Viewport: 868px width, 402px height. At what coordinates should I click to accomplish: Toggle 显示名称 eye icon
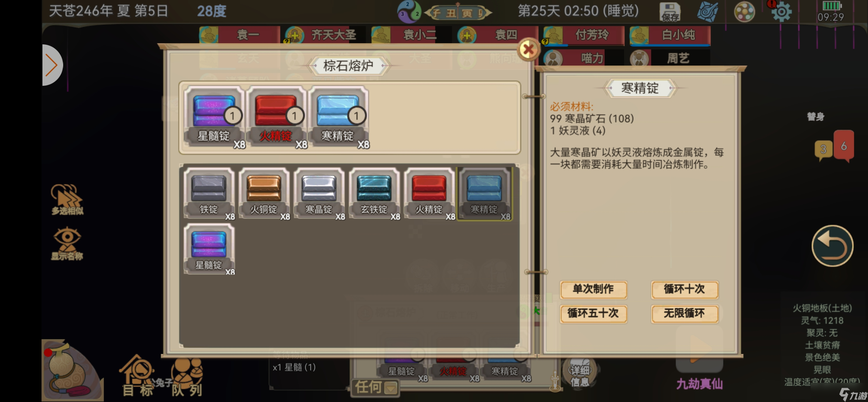pos(67,244)
